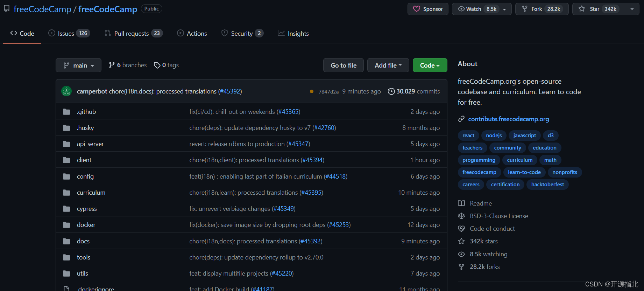This screenshot has height=291, width=644.
Task: Click the star icon beside 342k stars
Action: click(461, 241)
